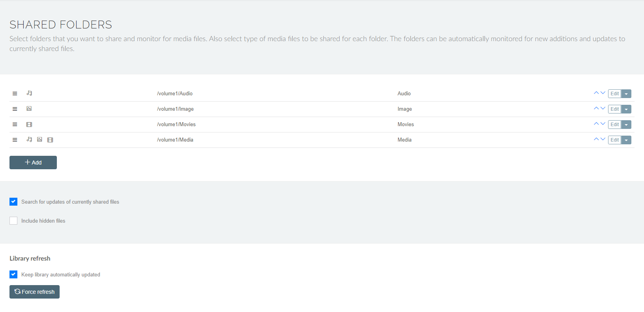Click Edit for the /volume1/Media folder
Image resolution: width=644 pixels, height=312 pixels.
[614, 140]
